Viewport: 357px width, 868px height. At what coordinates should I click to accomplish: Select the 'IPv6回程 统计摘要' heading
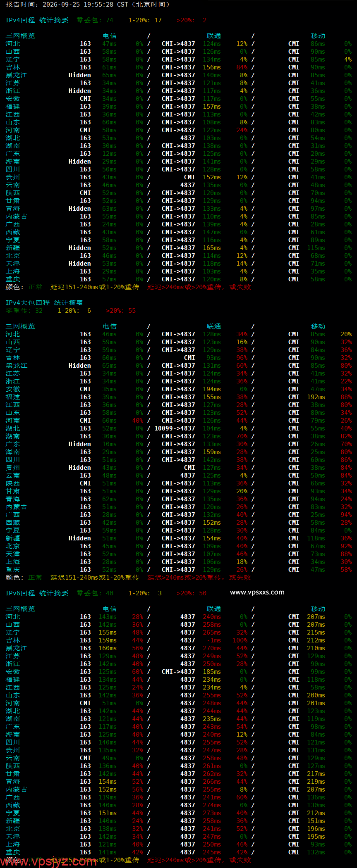click(37, 593)
